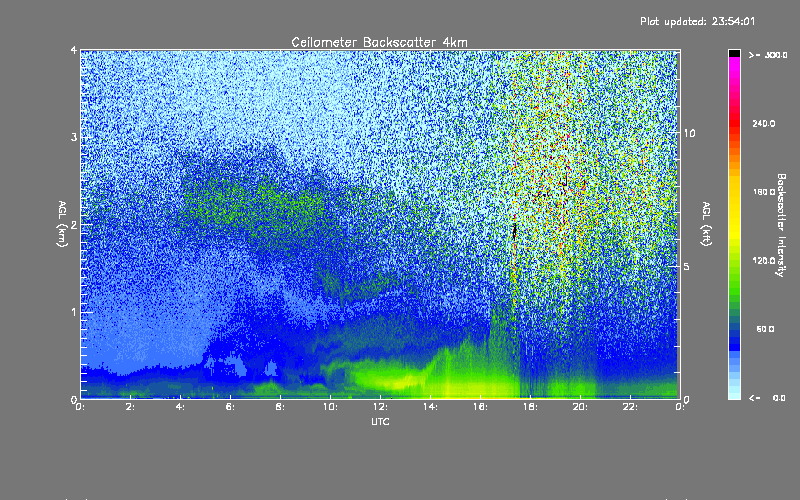The height and width of the screenshot is (500, 800).
Task: Click the "8:" tick on UTC axis
Action: (x=280, y=407)
